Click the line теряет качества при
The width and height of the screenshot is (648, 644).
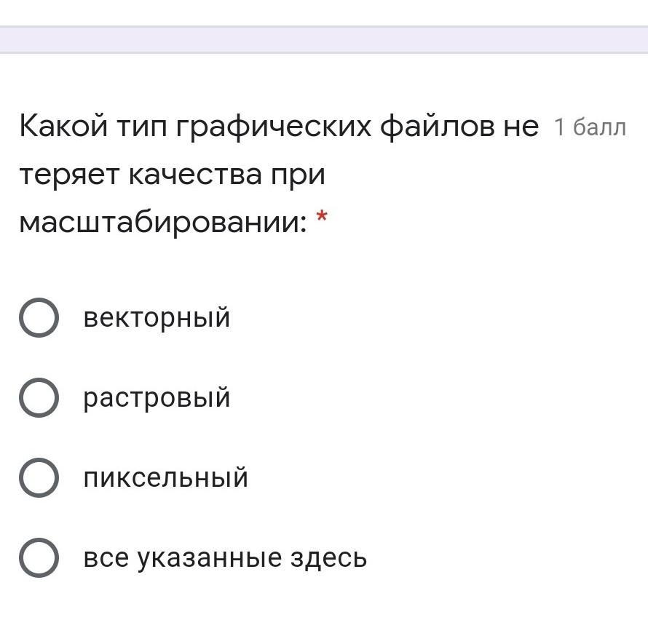(x=172, y=175)
